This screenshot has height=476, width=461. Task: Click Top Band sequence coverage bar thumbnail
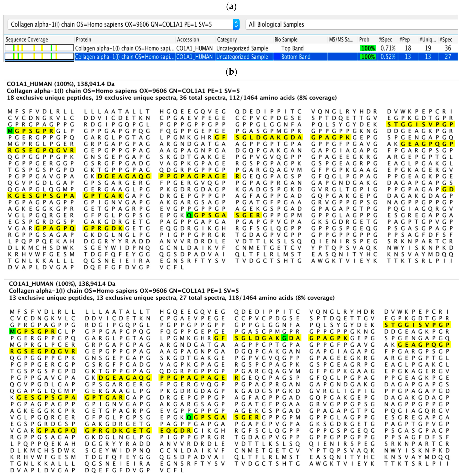39,48
